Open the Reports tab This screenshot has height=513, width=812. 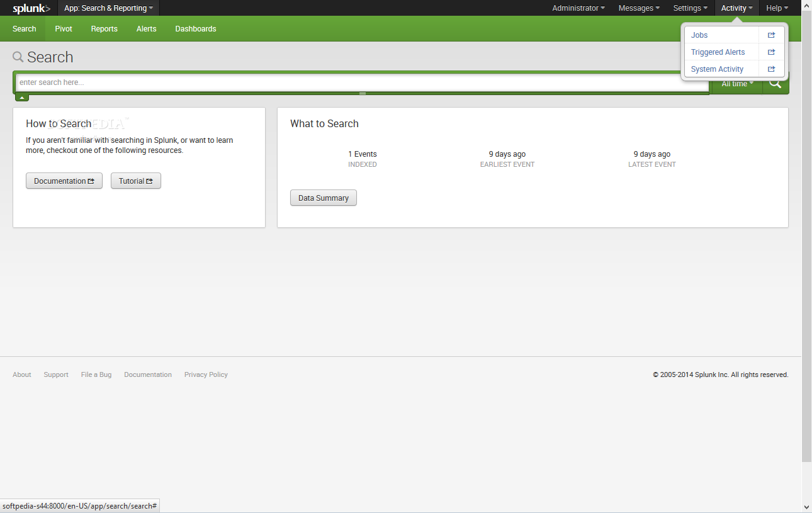pos(104,29)
